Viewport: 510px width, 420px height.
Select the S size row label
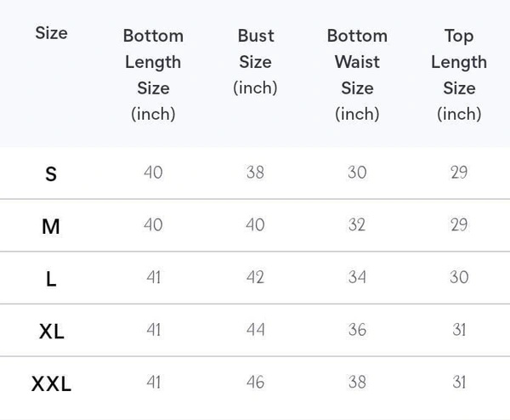tap(51, 173)
